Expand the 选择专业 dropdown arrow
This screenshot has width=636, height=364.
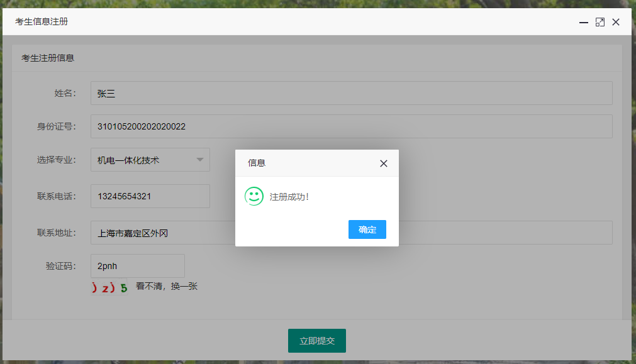[200, 160]
